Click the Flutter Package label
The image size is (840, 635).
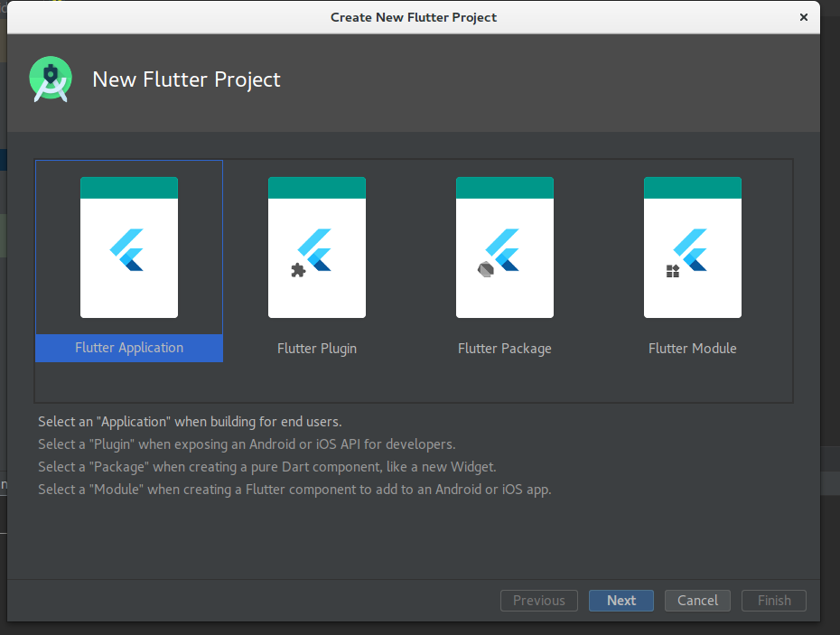[x=505, y=349]
